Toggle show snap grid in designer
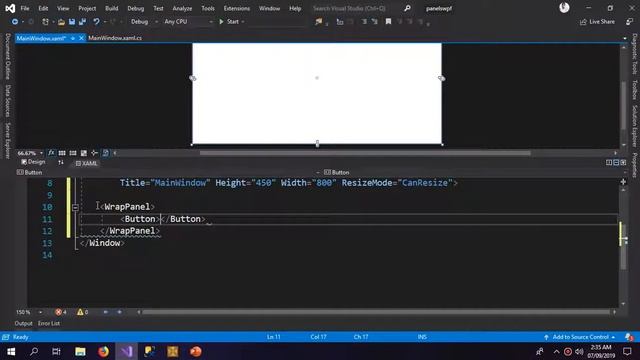This screenshot has width=640, height=360. point(62,153)
